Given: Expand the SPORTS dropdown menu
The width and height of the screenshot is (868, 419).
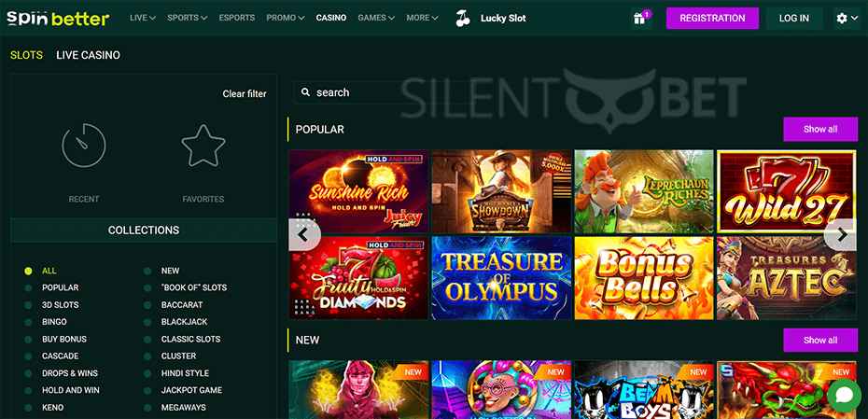Looking at the screenshot, I should pos(187,18).
